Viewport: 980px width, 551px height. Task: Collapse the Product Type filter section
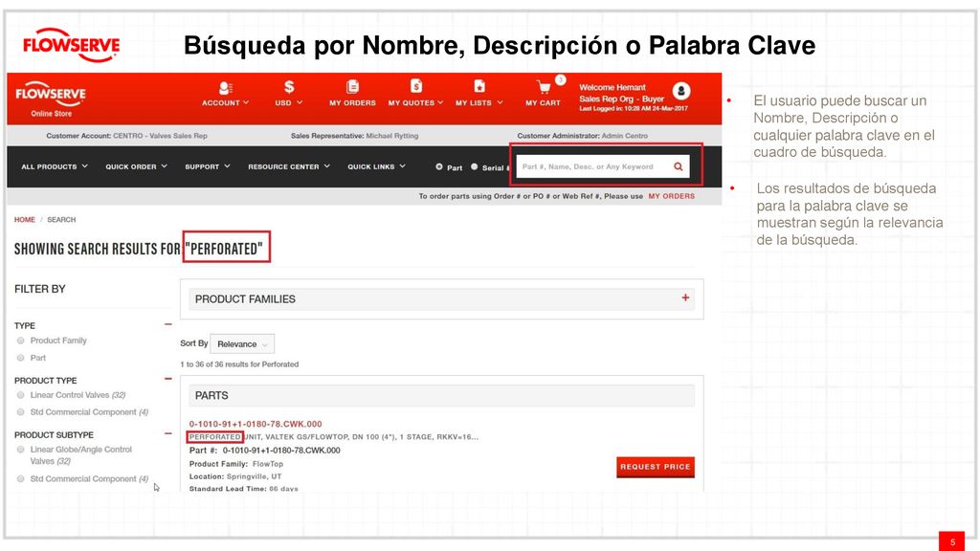click(168, 379)
